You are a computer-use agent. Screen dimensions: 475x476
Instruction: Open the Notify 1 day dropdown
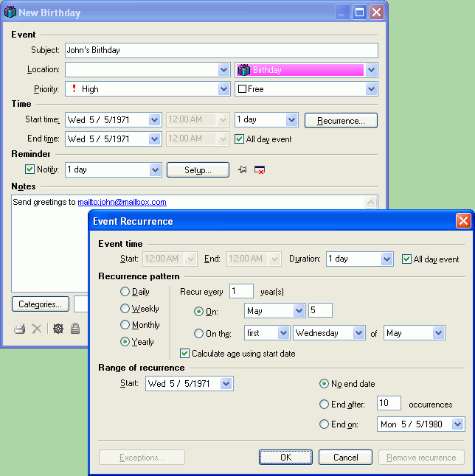155,169
